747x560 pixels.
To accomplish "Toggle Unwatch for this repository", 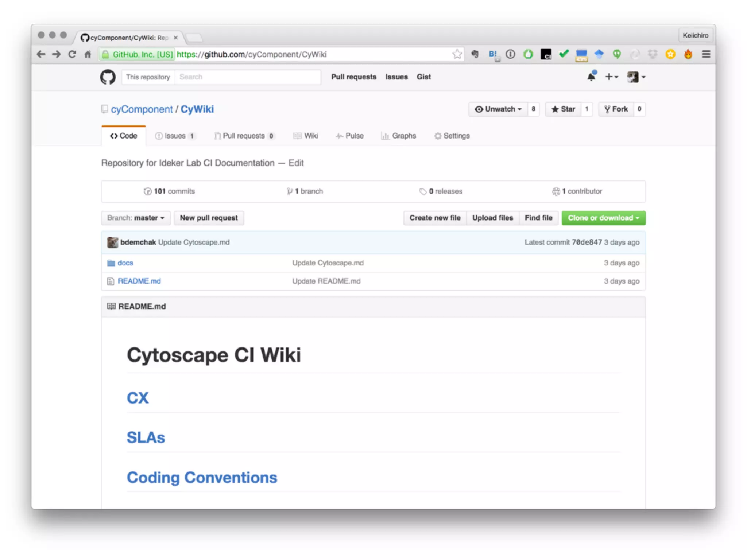I will (498, 109).
